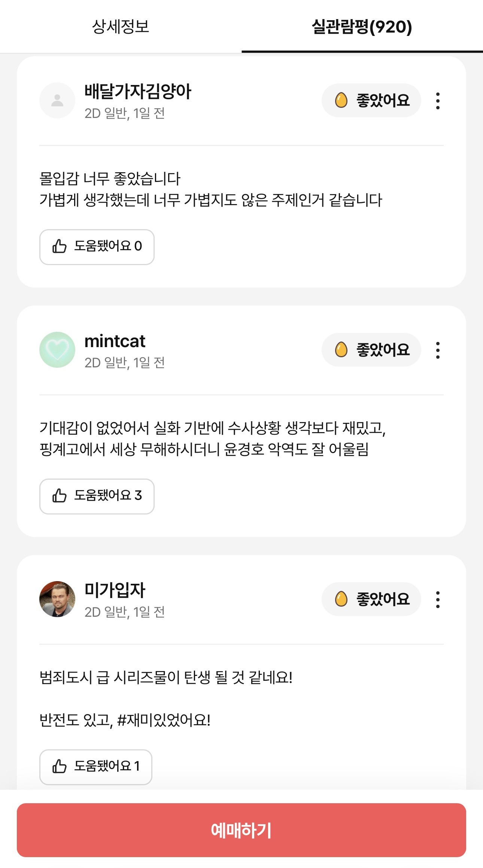Open more options for 배달가자김양아's review
The height and width of the screenshot is (868, 483).
click(x=438, y=101)
